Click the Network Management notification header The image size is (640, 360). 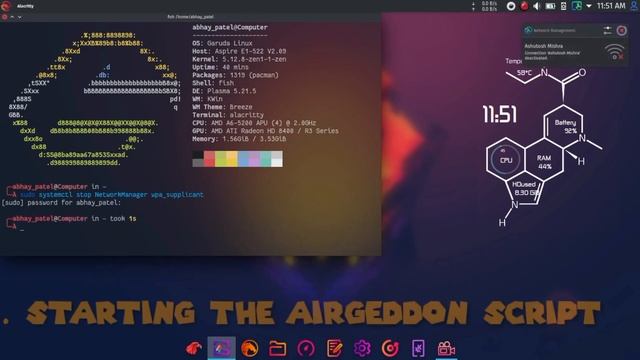[x=554, y=30]
